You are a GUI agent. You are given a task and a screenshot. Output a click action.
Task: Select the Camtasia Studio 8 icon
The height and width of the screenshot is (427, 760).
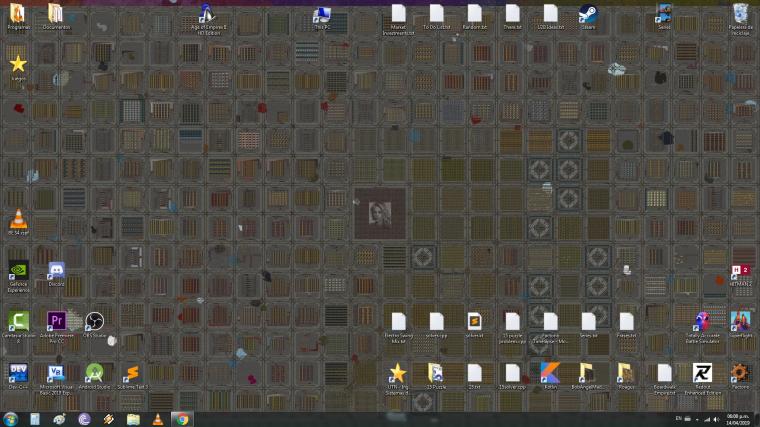(x=18, y=327)
